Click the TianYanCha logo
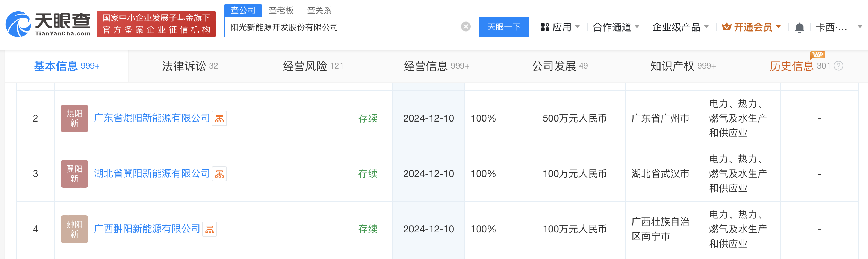The width and height of the screenshot is (868, 259). click(x=48, y=24)
